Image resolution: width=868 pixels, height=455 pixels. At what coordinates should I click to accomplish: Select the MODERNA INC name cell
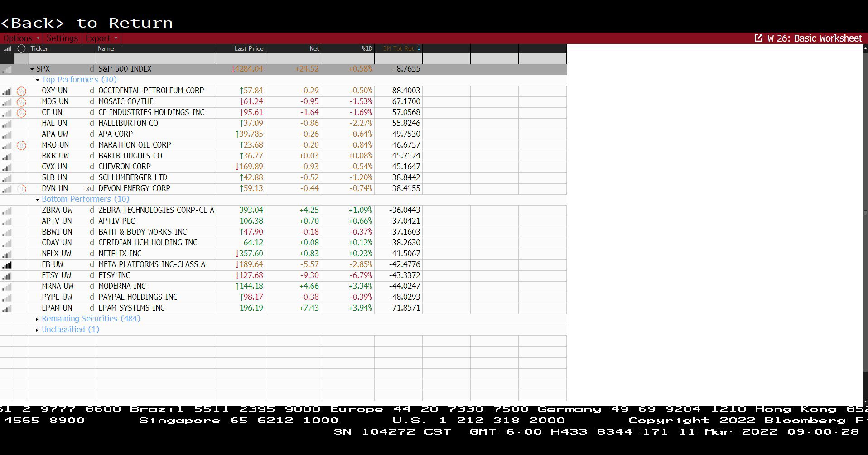(x=157, y=287)
